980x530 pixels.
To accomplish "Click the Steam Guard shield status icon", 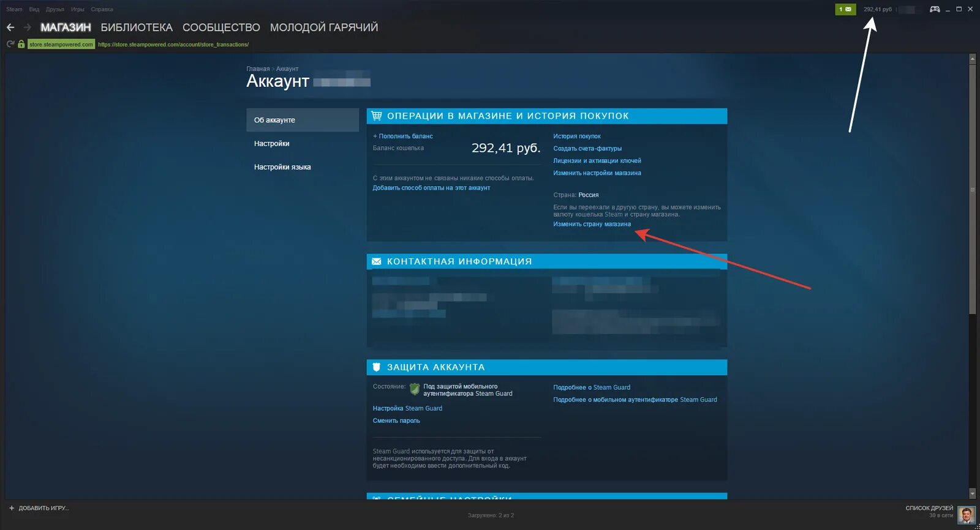I will (415, 389).
